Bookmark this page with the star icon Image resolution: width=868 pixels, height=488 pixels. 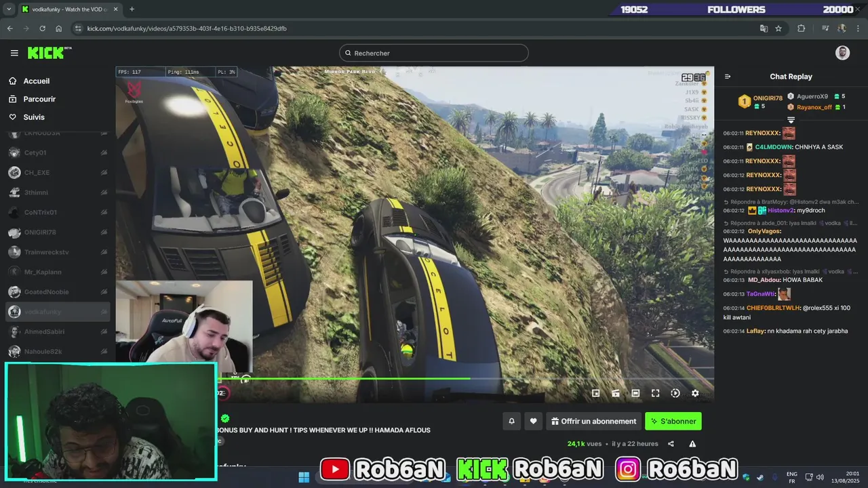click(x=778, y=28)
